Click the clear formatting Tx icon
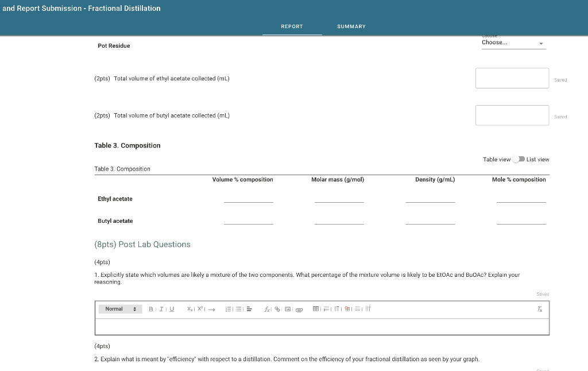The image size is (588, 371). tap(539, 309)
